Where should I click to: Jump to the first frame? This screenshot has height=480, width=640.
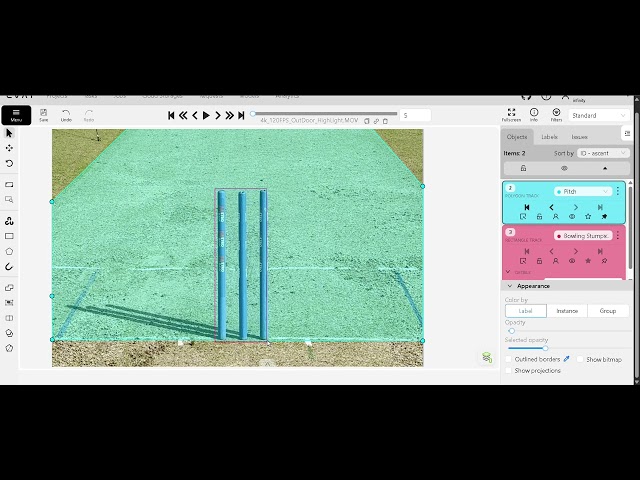tap(171, 116)
